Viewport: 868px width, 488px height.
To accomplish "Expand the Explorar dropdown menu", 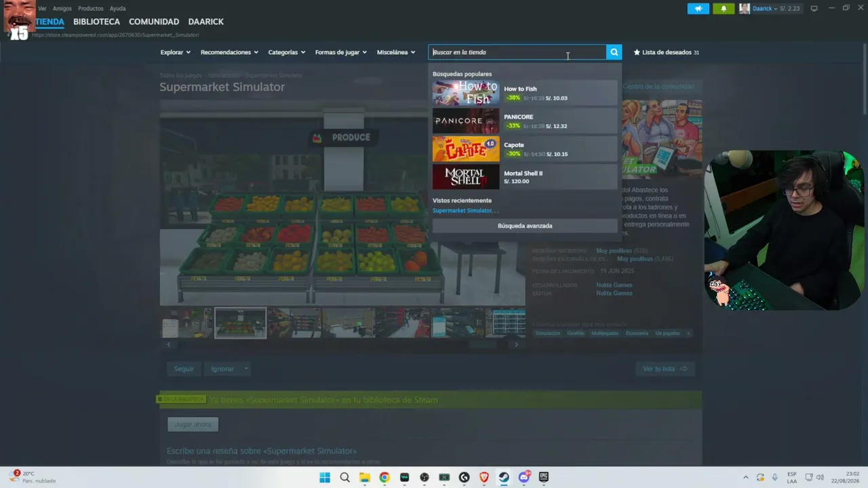I will point(175,52).
